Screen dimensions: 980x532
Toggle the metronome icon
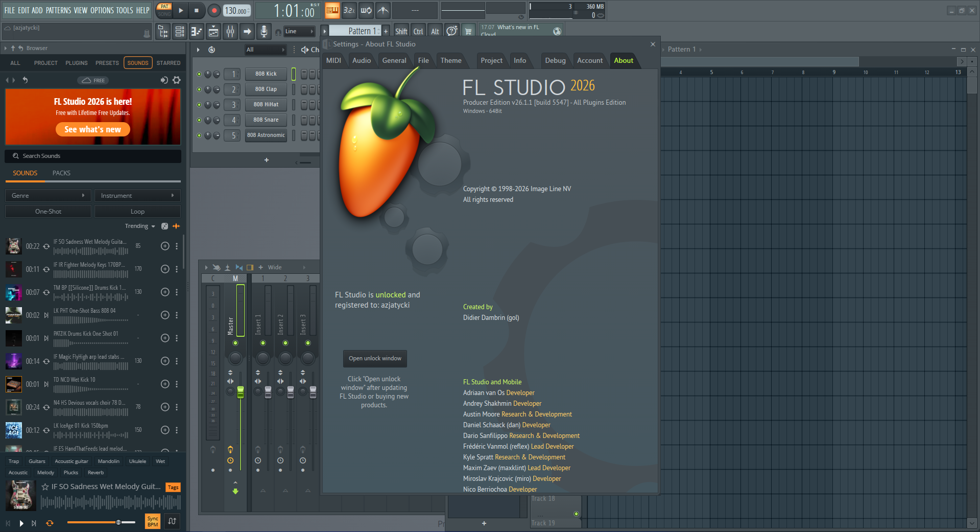click(x=383, y=10)
